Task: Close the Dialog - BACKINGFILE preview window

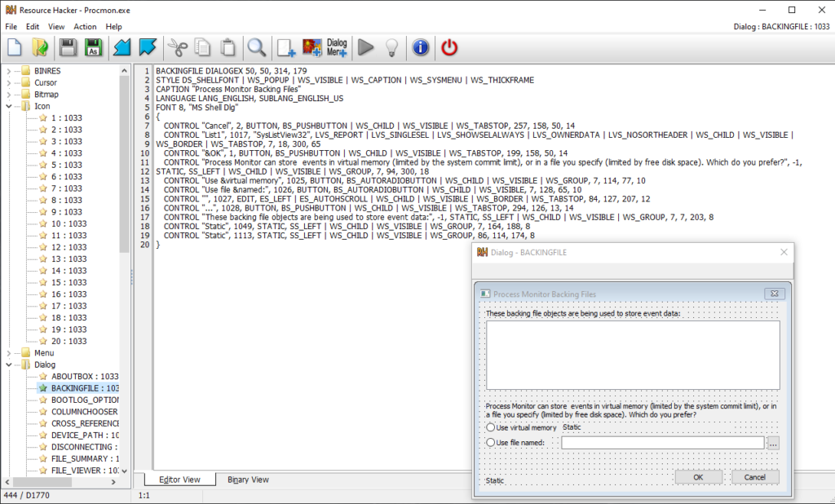Action: [784, 252]
